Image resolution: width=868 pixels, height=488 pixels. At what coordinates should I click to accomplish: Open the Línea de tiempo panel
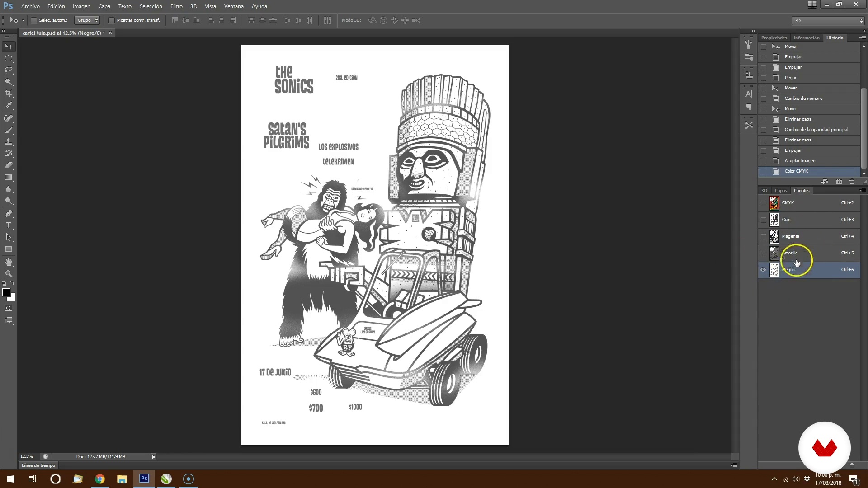coord(38,465)
